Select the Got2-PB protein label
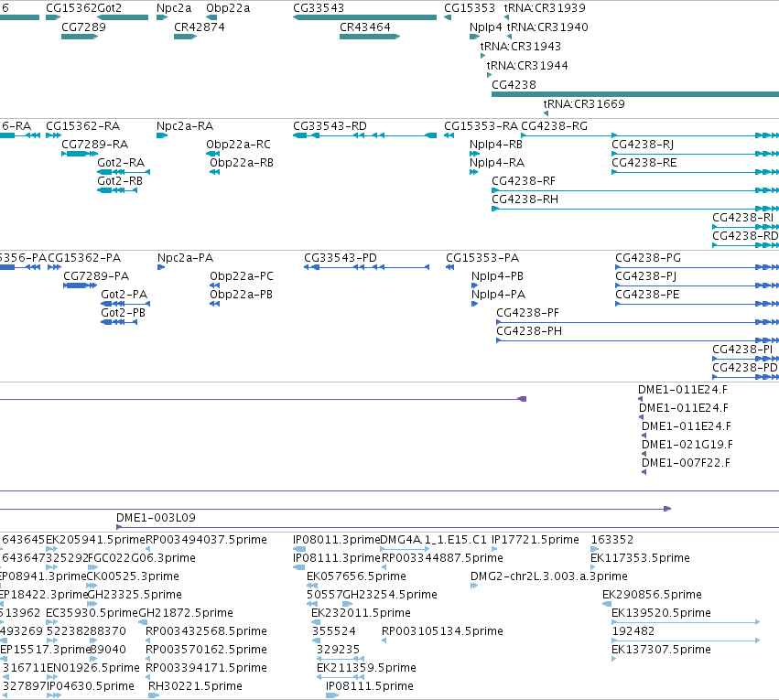The height and width of the screenshot is (700, 779). [x=123, y=313]
